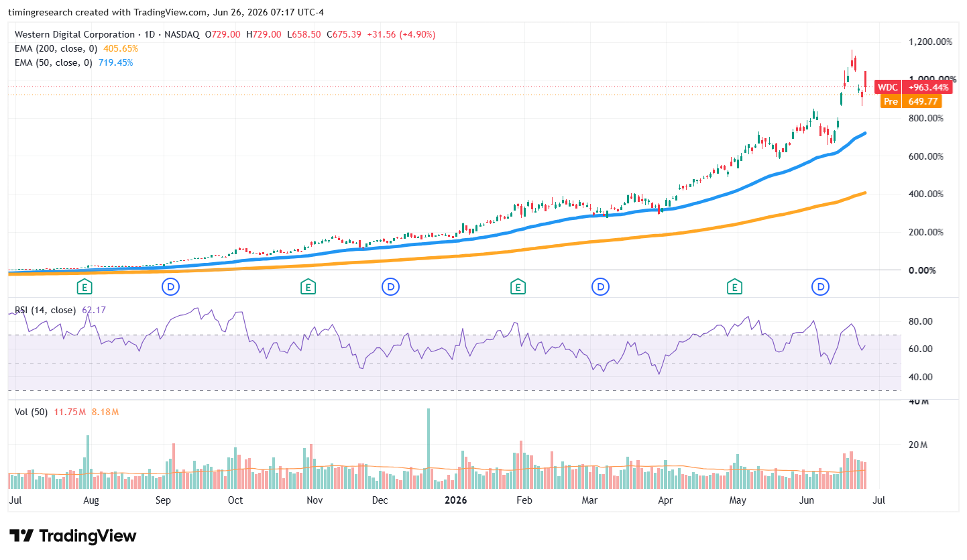Click the Oct label on the time axis
The height and width of the screenshot is (560, 967).
235,500
